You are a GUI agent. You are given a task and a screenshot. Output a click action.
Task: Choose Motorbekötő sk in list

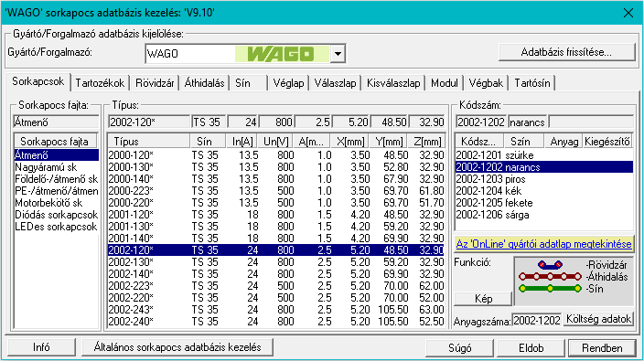(57, 203)
